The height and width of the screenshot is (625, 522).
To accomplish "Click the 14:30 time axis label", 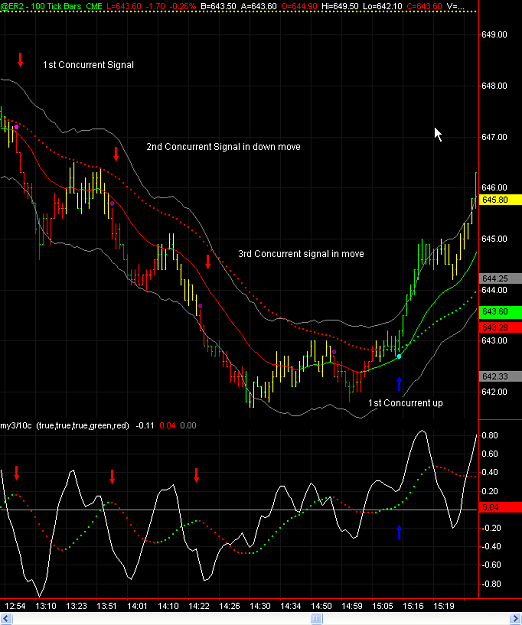I will pos(260,606).
